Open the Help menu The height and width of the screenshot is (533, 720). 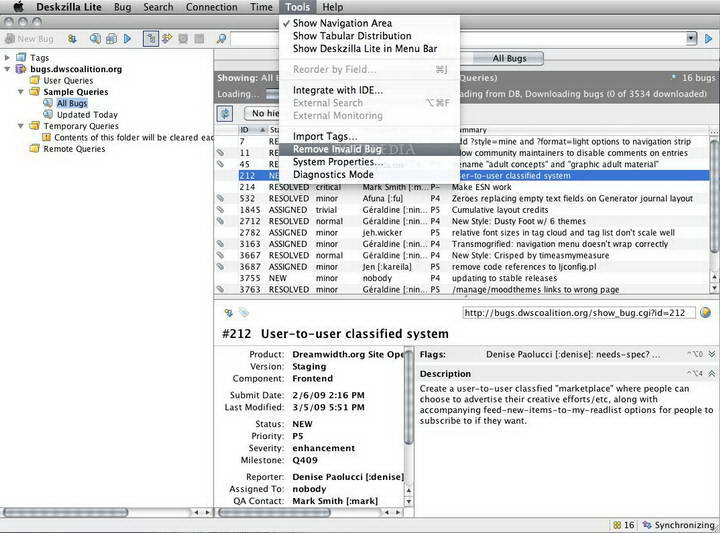pos(332,7)
